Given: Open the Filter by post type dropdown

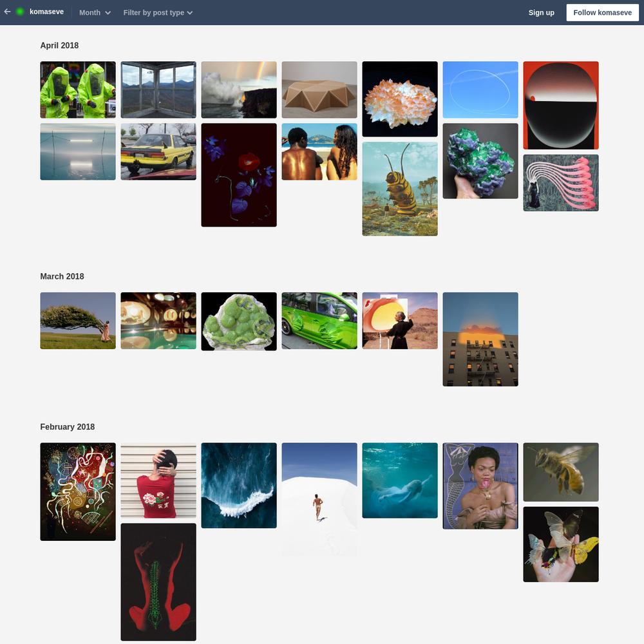Looking at the screenshot, I should tap(158, 13).
